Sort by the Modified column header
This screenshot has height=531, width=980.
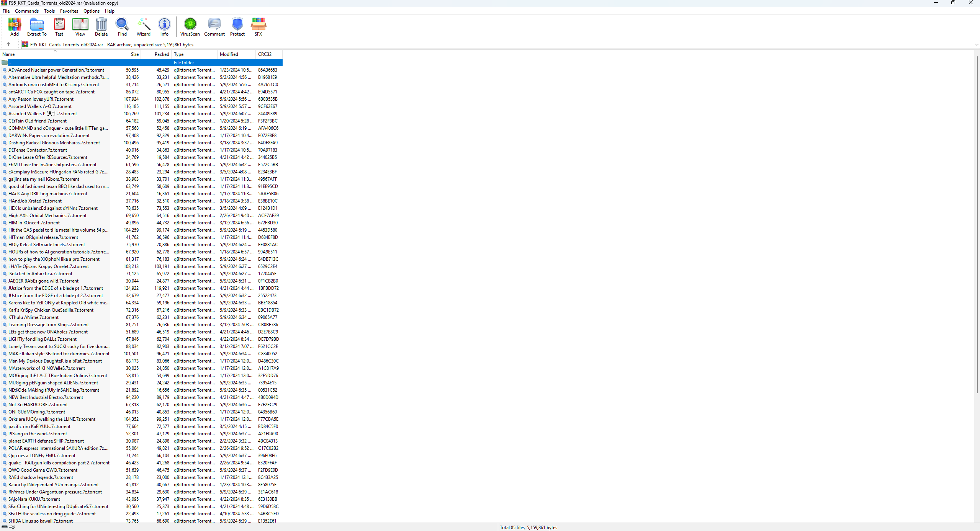click(237, 54)
